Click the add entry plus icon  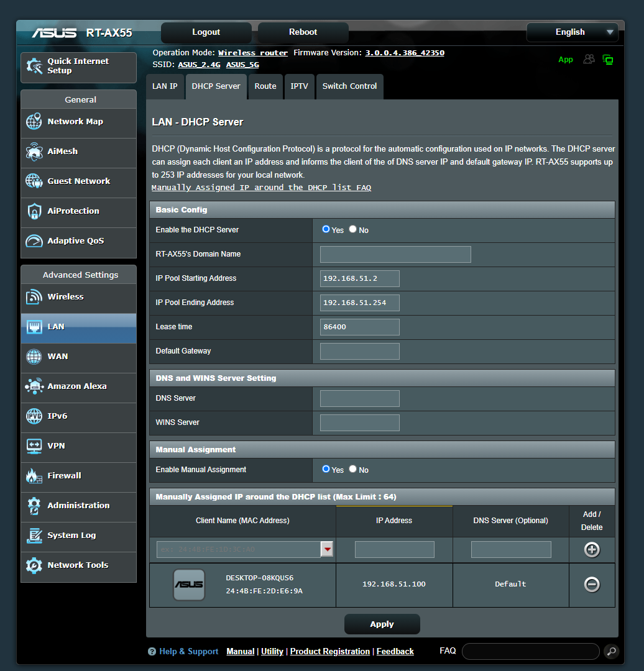point(592,549)
